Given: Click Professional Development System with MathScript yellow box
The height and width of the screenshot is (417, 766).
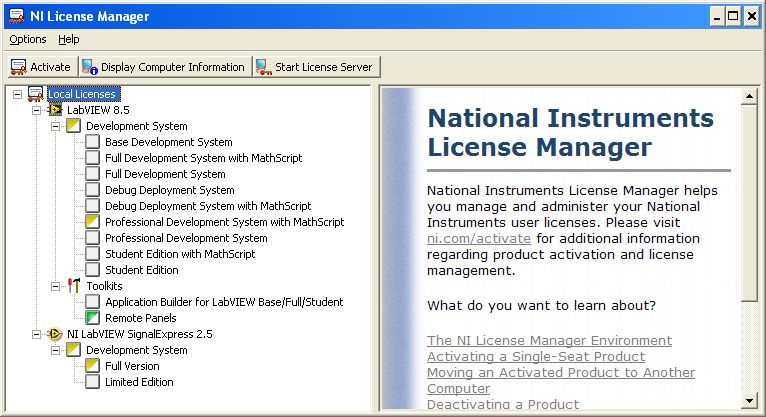Looking at the screenshot, I should click(x=92, y=222).
